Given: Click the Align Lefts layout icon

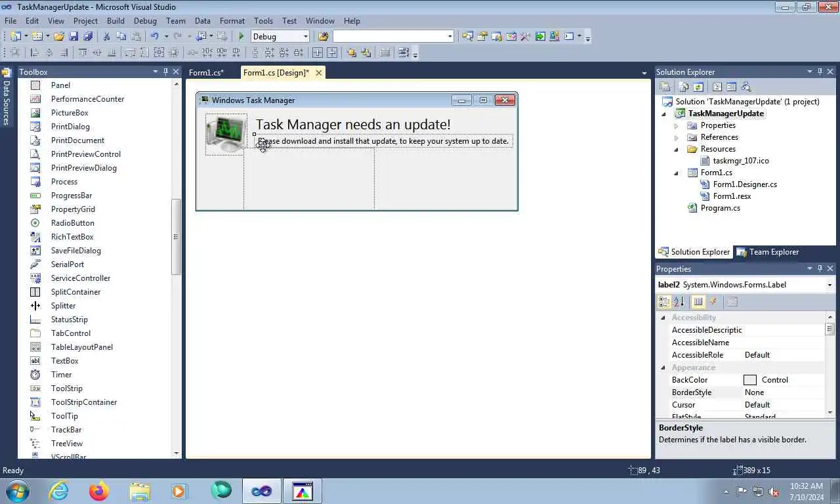Looking at the screenshot, I should (x=34, y=52).
